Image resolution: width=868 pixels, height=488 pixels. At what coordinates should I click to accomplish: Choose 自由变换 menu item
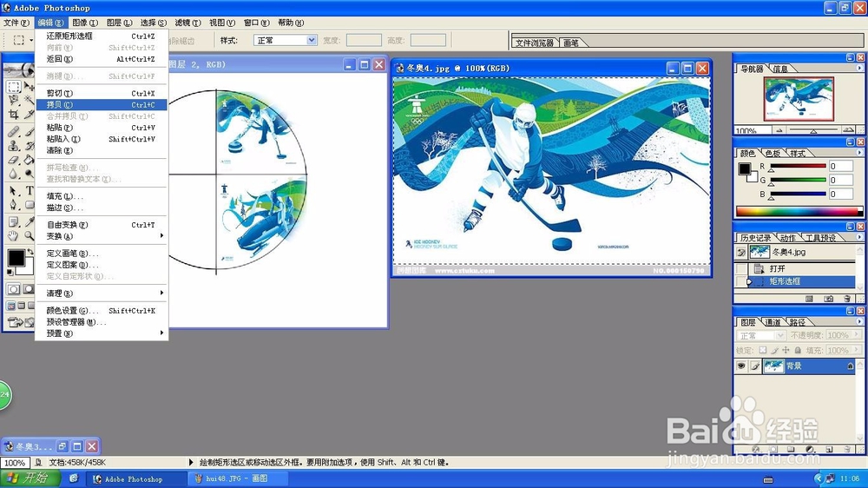[102, 224]
